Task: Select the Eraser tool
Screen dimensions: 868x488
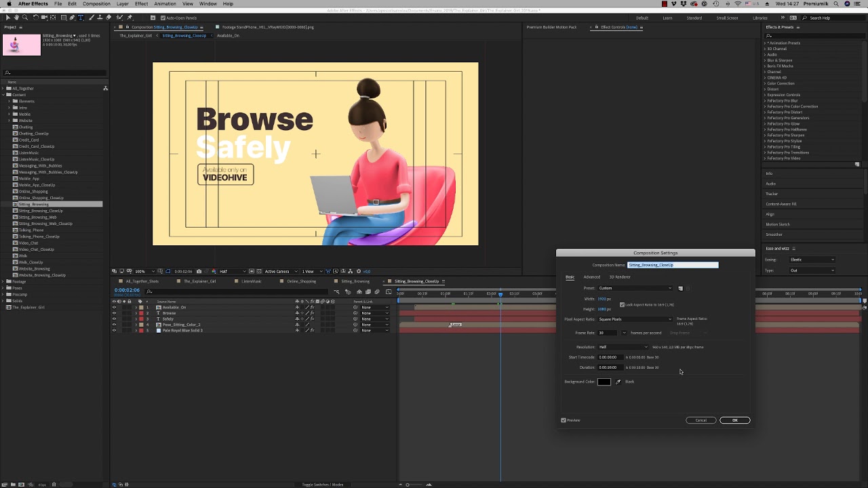Action: tap(108, 18)
